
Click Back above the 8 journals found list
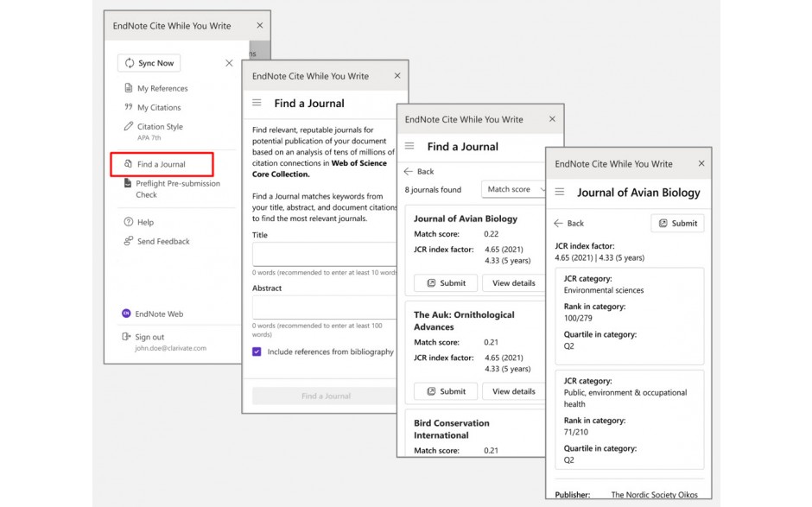click(x=421, y=171)
